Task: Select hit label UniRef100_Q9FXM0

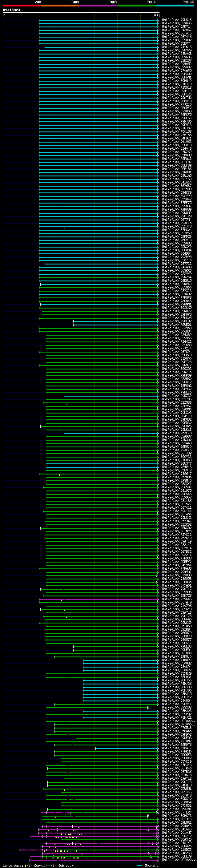Action: [x=177, y=74]
